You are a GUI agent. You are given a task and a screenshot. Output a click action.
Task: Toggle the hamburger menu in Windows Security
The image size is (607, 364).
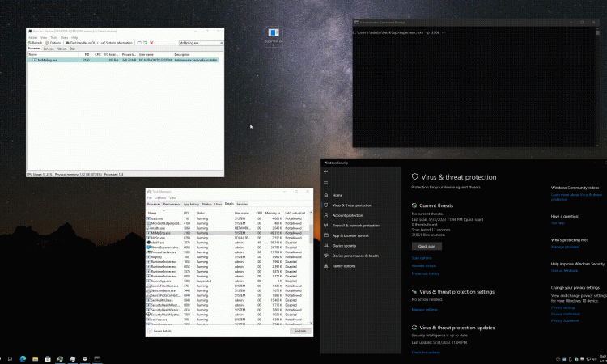[325, 183]
